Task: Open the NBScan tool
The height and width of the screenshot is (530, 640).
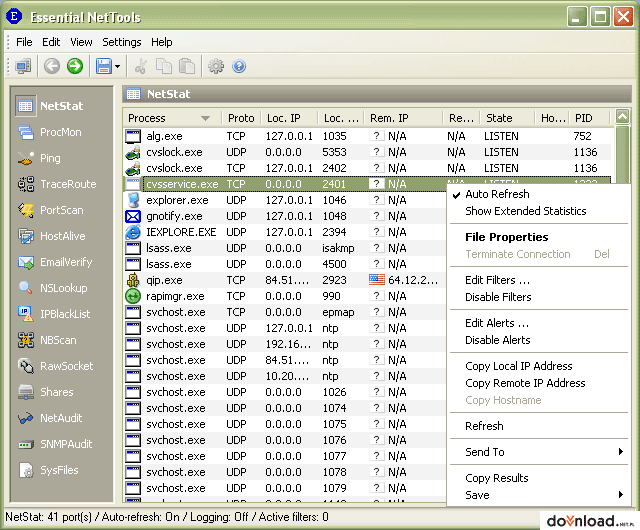Action: (47, 340)
